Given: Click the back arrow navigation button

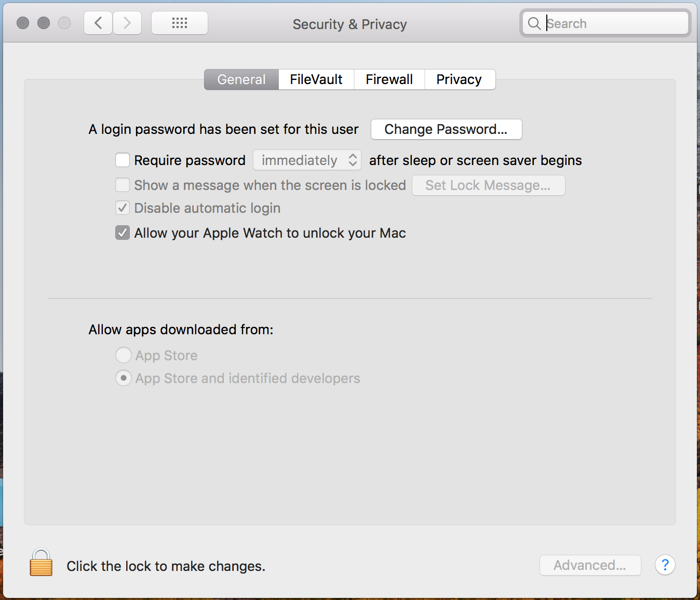Looking at the screenshot, I should point(98,23).
